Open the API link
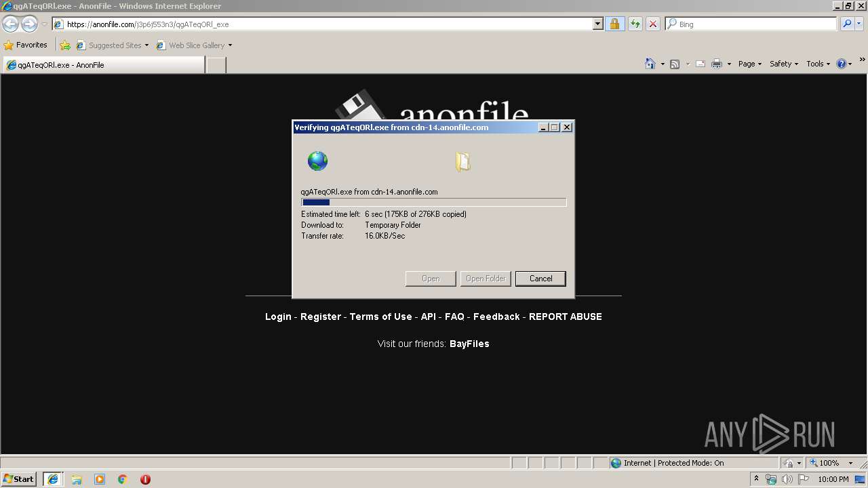Screen dimensions: 868x488 click(x=429, y=317)
